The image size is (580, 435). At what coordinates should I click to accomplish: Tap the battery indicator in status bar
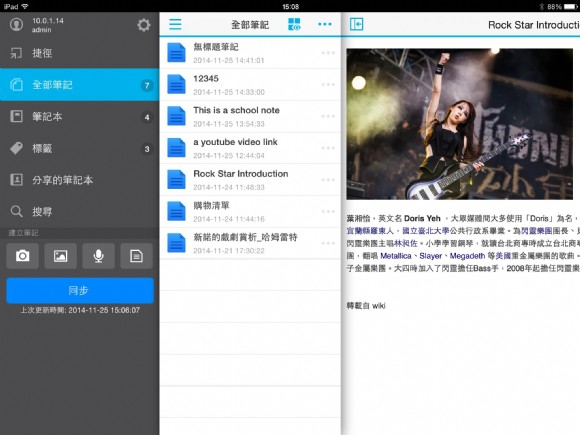pyautogui.click(x=570, y=6)
